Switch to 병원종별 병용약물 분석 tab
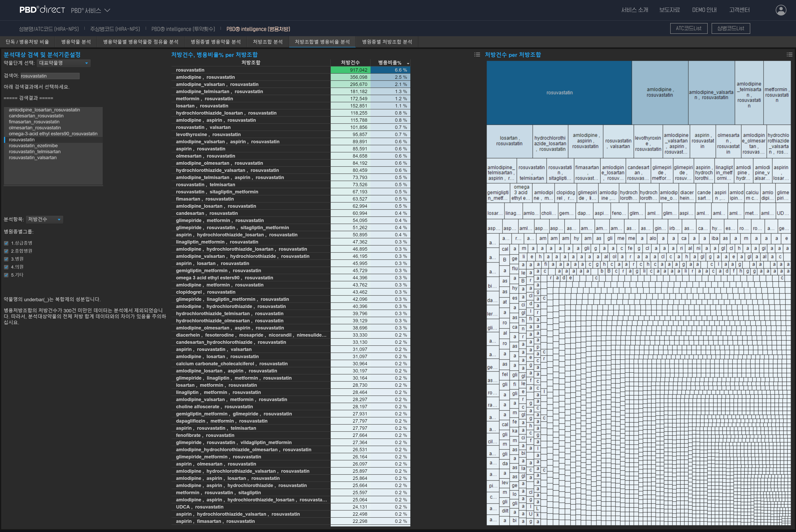This screenshot has height=532, width=796. coord(216,42)
